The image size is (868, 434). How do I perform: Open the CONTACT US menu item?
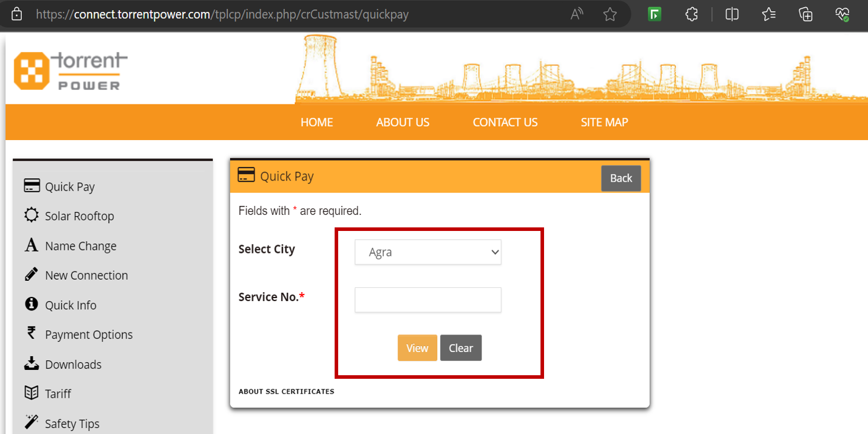point(505,122)
